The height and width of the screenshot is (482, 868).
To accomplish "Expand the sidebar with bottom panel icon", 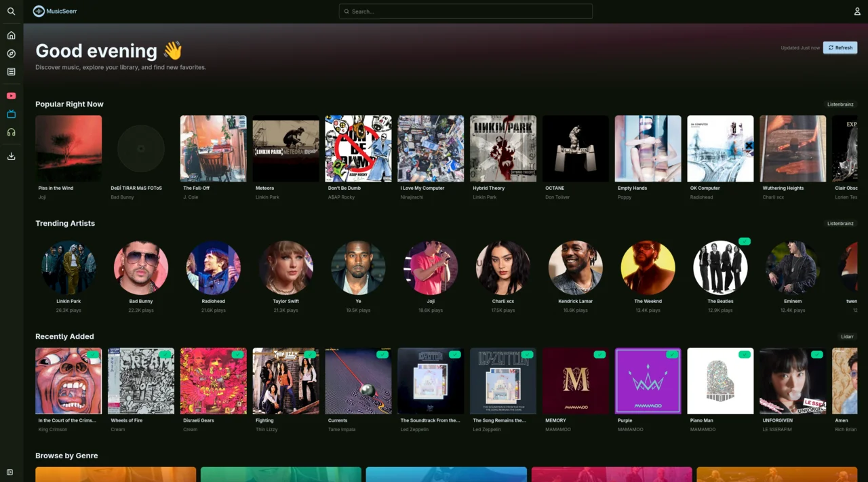I will (x=10, y=472).
